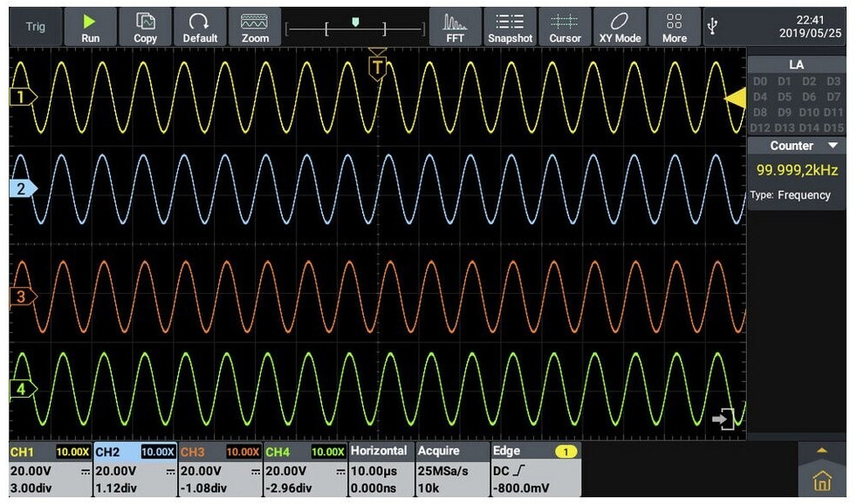857x504 pixels.
Task: Click the yellow trigger source 1 badge
Action: pyautogui.click(x=566, y=452)
